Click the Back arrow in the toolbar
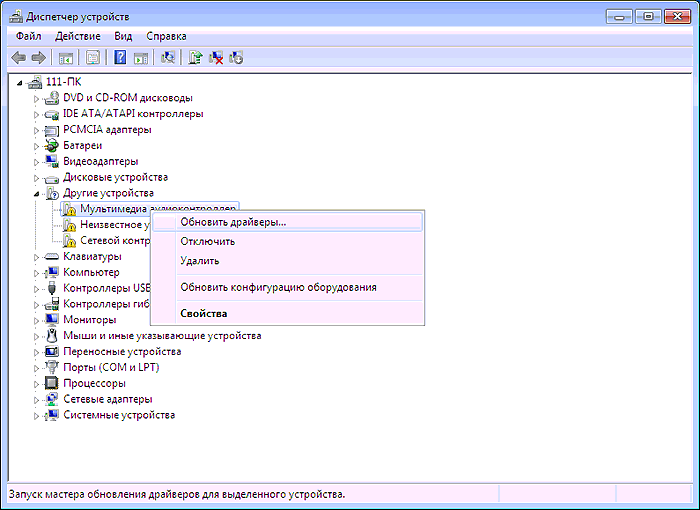Image resolution: width=700 pixels, height=510 pixels. tap(18, 58)
